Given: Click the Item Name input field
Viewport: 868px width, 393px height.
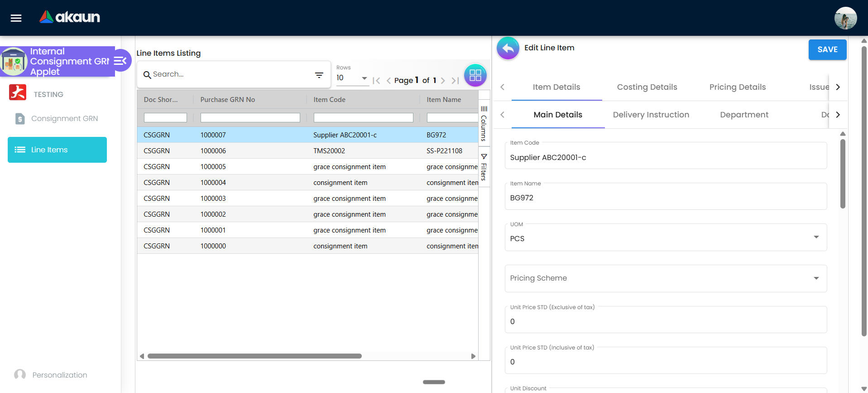Looking at the screenshot, I should tap(665, 198).
